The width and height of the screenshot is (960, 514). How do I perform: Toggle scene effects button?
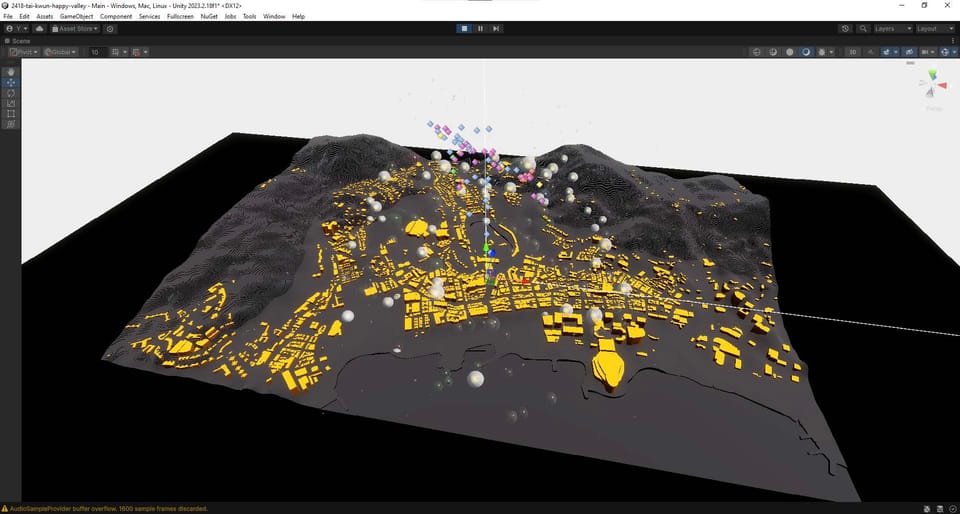(x=887, y=52)
